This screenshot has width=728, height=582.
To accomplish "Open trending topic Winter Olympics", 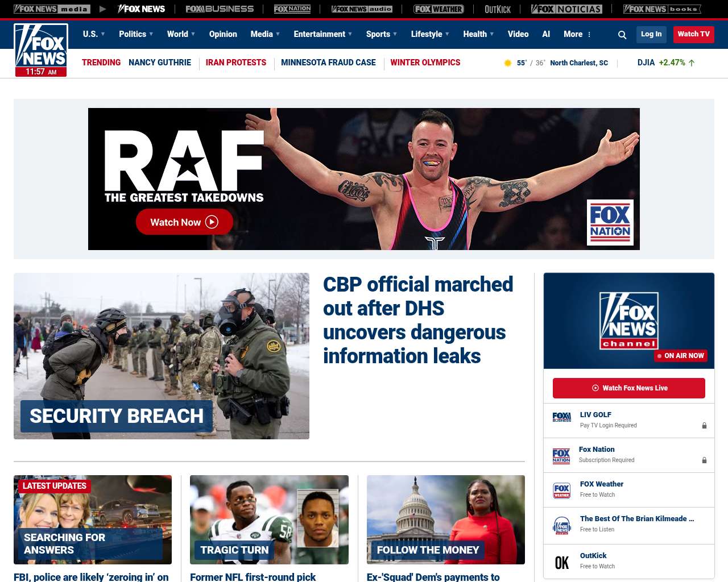I will (425, 63).
